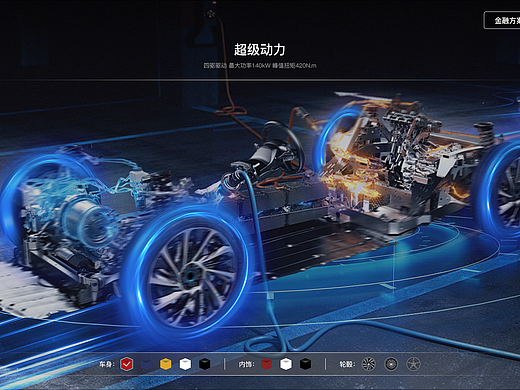Click the 140kW power specification subtitle
The height and width of the screenshot is (390, 520).
(x=260, y=66)
